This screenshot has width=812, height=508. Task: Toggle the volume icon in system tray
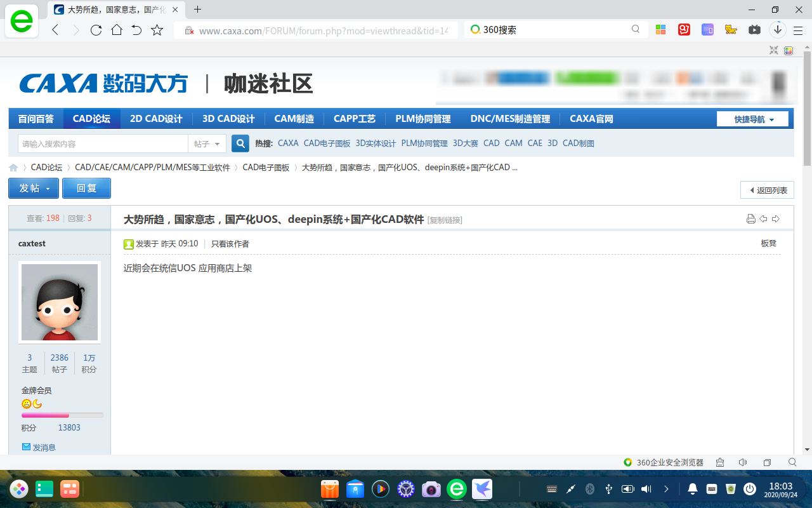(x=646, y=489)
